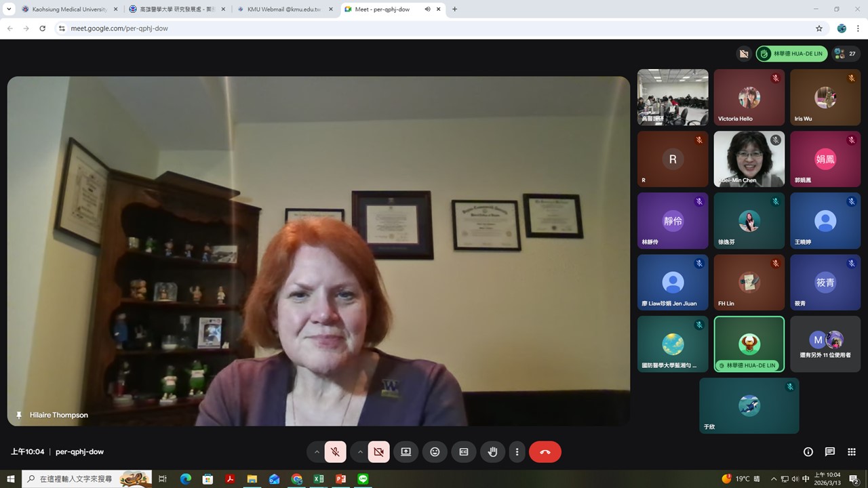Unmute the microphone
The height and width of the screenshot is (488, 868).
[x=335, y=452]
